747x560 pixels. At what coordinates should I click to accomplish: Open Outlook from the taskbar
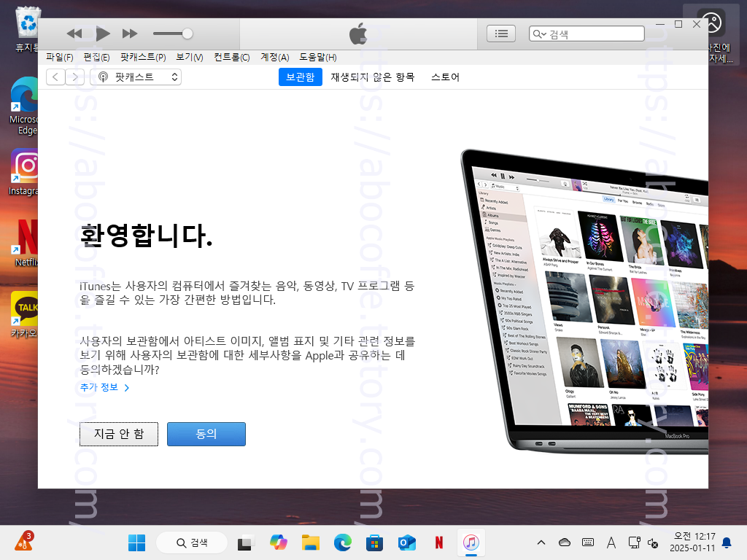point(407,542)
